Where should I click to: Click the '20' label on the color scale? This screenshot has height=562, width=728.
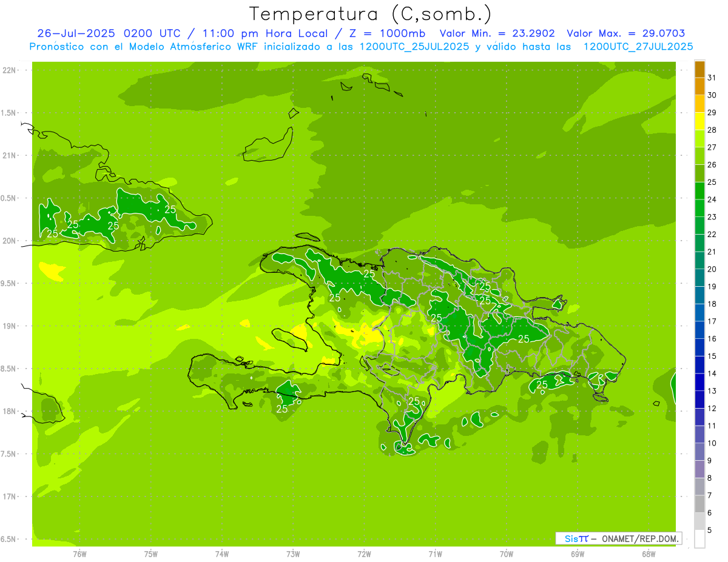point(712,269)
